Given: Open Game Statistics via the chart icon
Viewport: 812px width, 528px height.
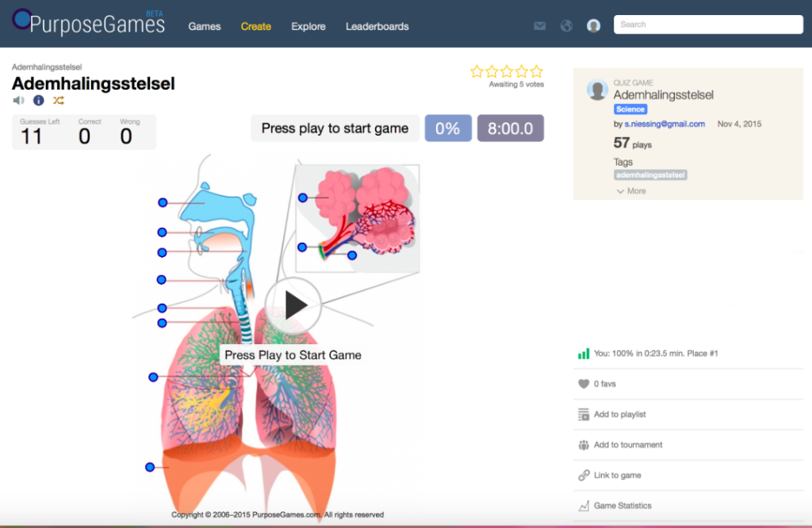Looking at the screenshot, I should tap(584, 505).
